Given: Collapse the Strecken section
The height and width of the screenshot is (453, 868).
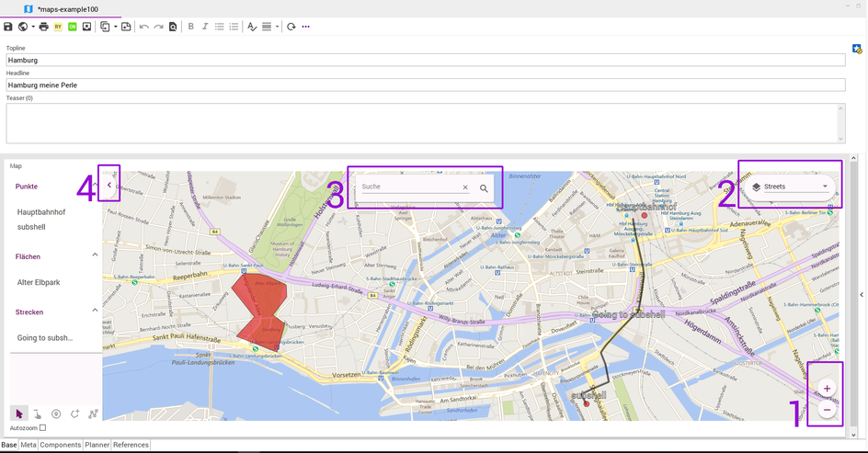Looking at the screenshot, I should [95, 311].
